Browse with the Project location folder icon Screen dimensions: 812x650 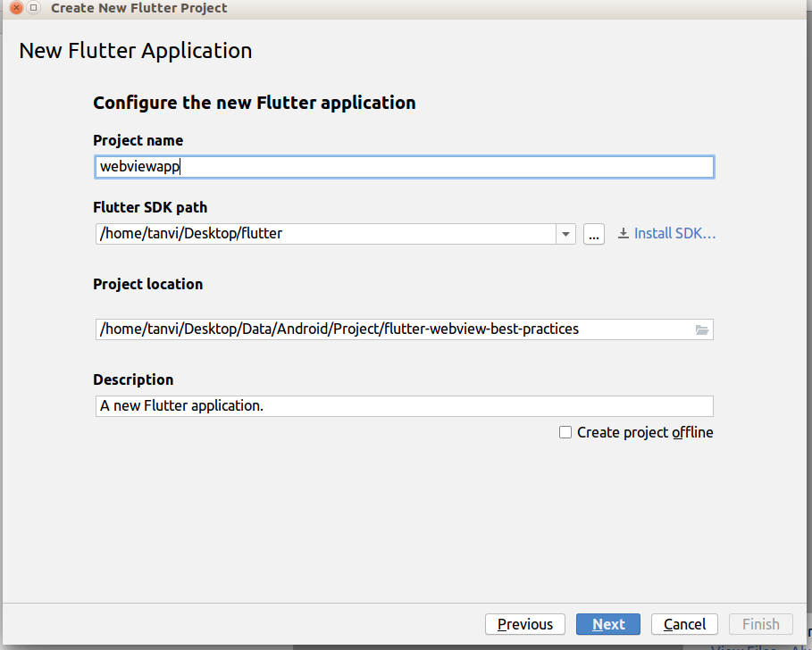pyautogui.click(x=702, y=329)
